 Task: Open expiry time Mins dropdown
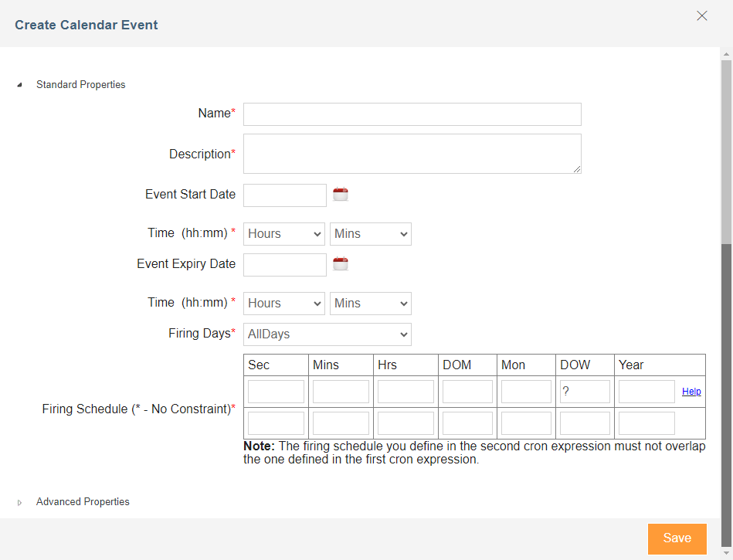click(x=370, y=304)
